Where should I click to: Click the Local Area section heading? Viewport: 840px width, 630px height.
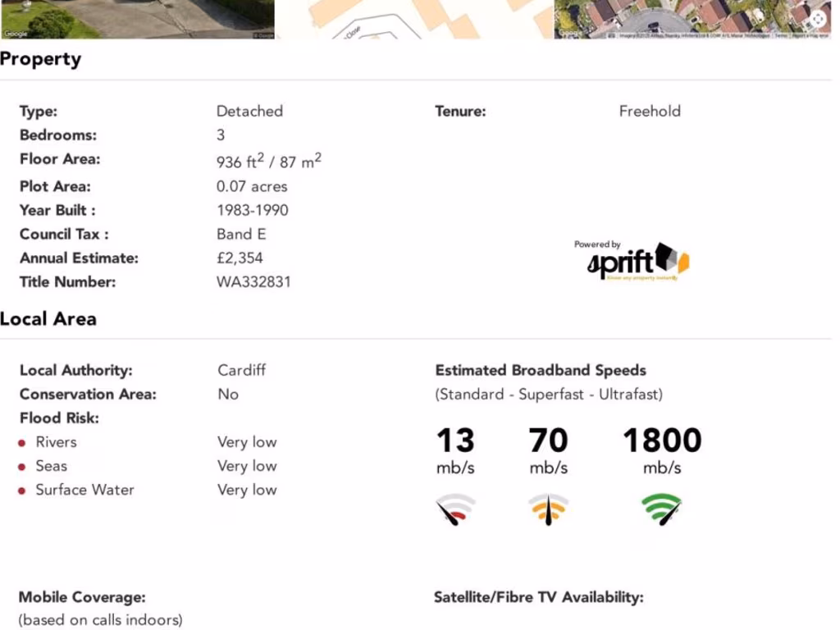pyautogui.click(x=48, y=318)
